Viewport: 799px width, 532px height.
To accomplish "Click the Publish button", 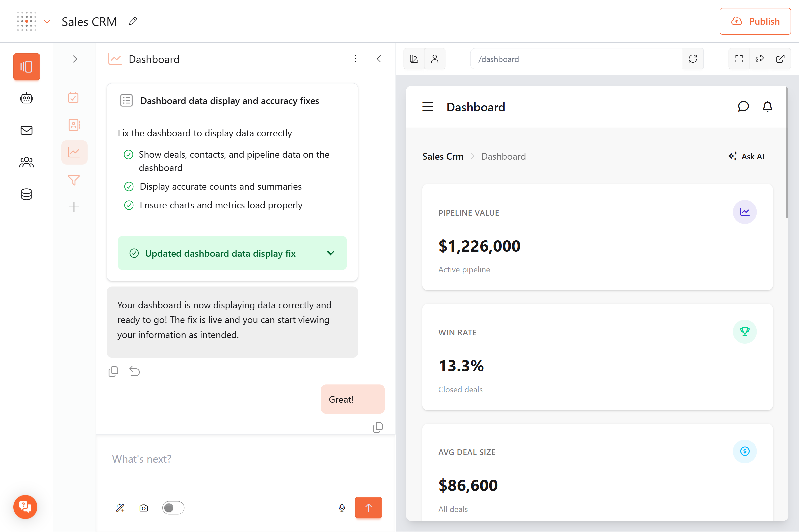I will pos(755,21).
